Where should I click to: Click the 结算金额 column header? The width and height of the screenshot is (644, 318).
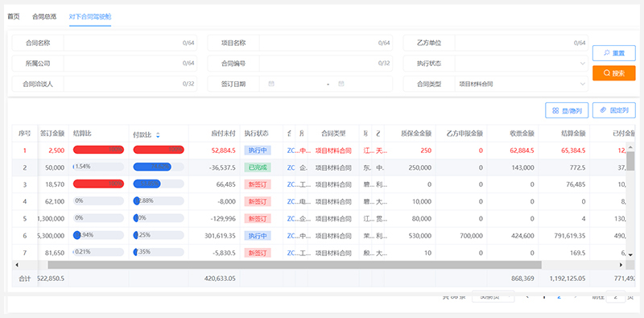pyautogui.click(x=573, y=134)
